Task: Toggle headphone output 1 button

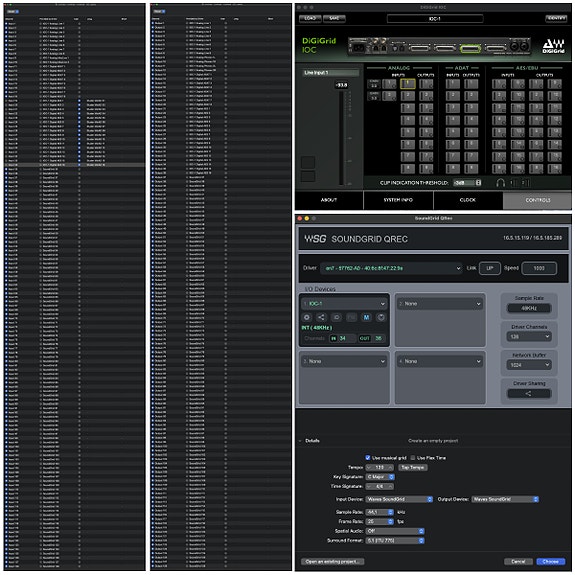Action: point(513,183)
